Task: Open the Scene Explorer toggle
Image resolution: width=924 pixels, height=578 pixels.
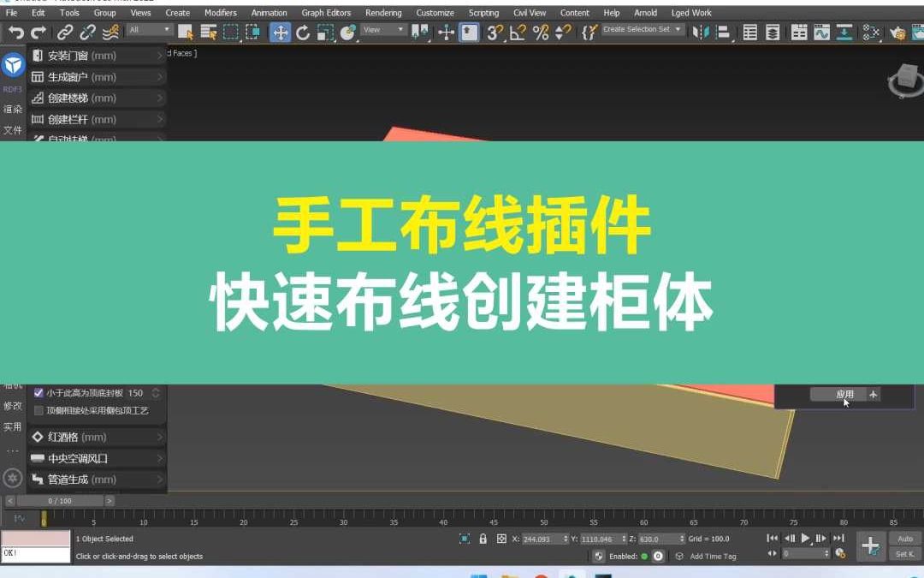Action: pyautogui.click(x=749, y=33)
